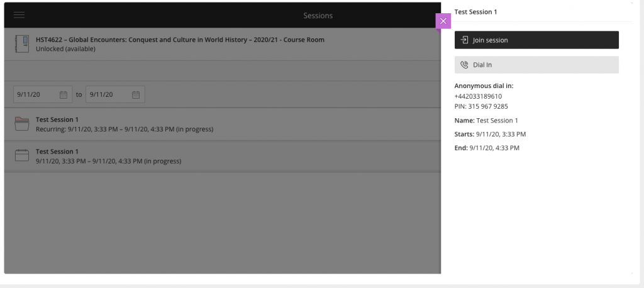Click the Dial In button
Screen dimensions: 644x288
[536, 65]
